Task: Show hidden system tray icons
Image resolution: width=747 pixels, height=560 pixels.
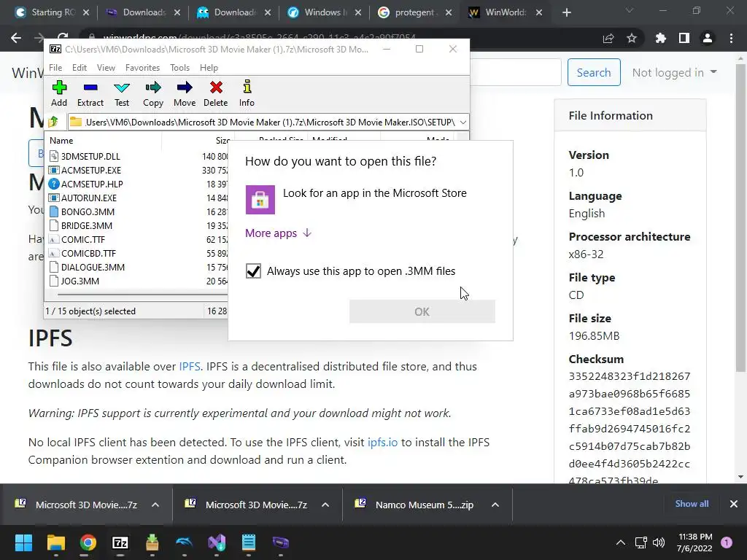Action: click(x=621, y=542)
